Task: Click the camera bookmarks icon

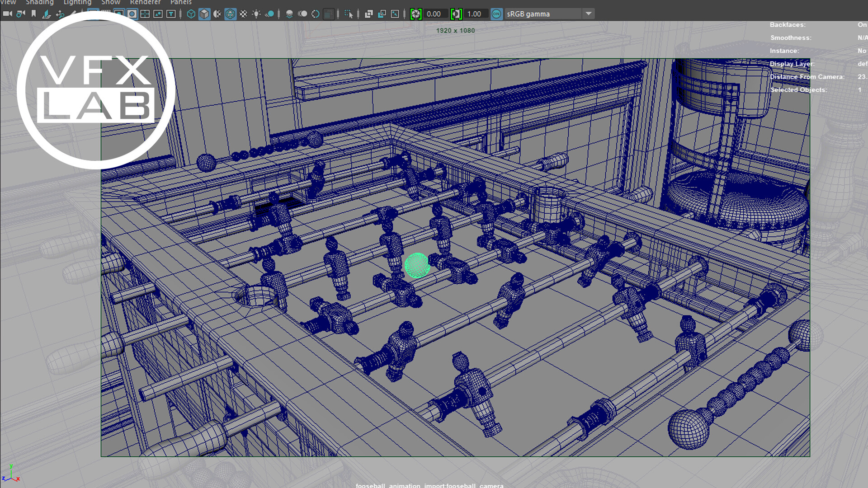Action: pyautogui.click(x=33, y=14)
